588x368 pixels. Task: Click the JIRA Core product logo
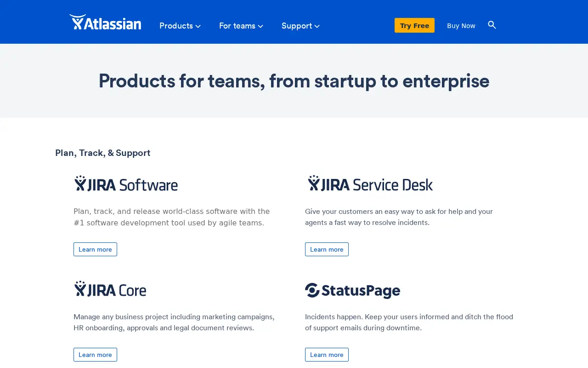111,289
